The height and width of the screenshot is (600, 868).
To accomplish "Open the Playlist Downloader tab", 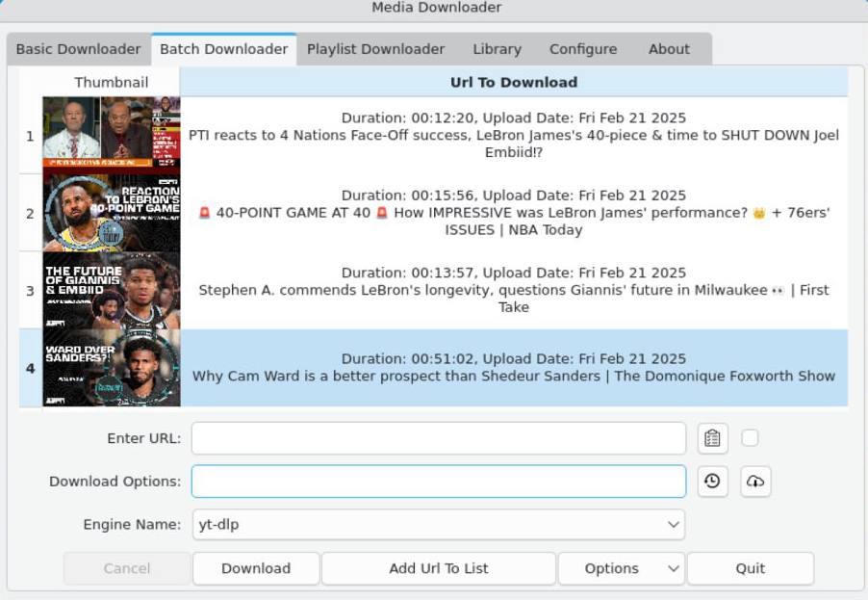I will [375, 49].
